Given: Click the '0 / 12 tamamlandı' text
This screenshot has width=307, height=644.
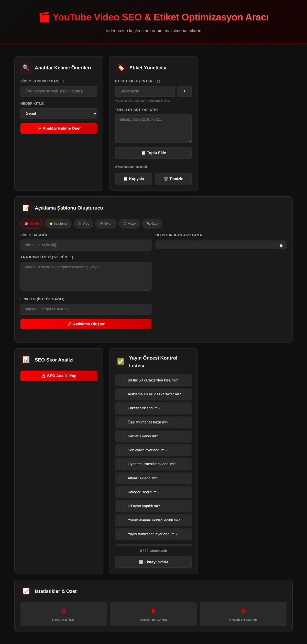Looking at the screenshot, I should click(x=153, y=551).
